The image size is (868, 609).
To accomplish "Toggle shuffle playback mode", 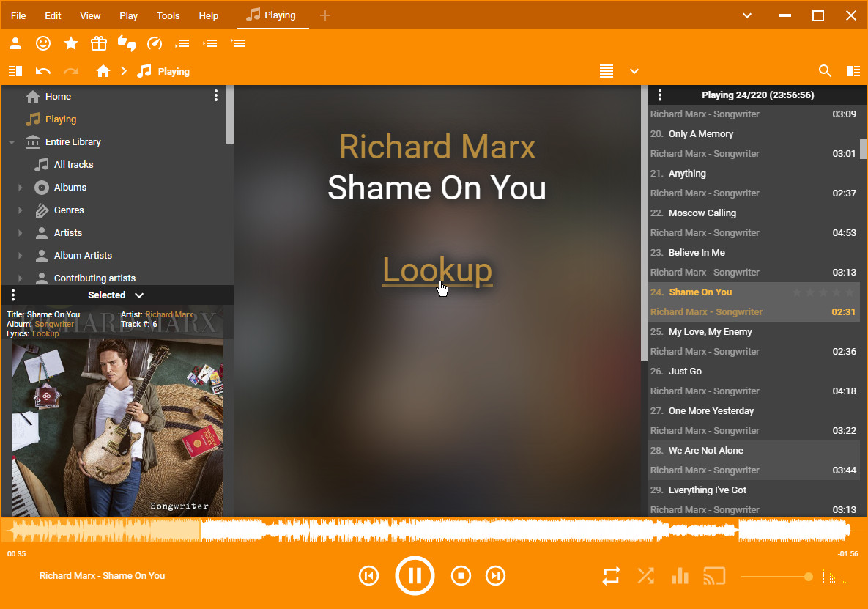I will tap(645, 576).
